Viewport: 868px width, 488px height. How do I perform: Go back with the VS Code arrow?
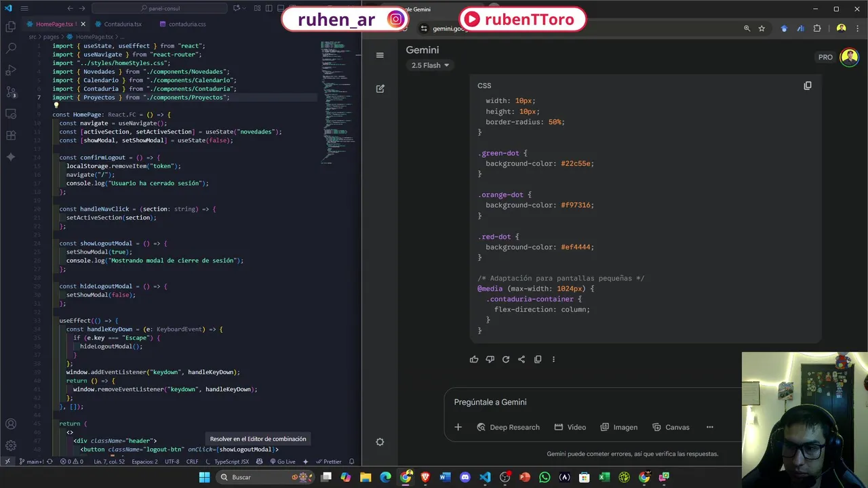click(70, 8)
